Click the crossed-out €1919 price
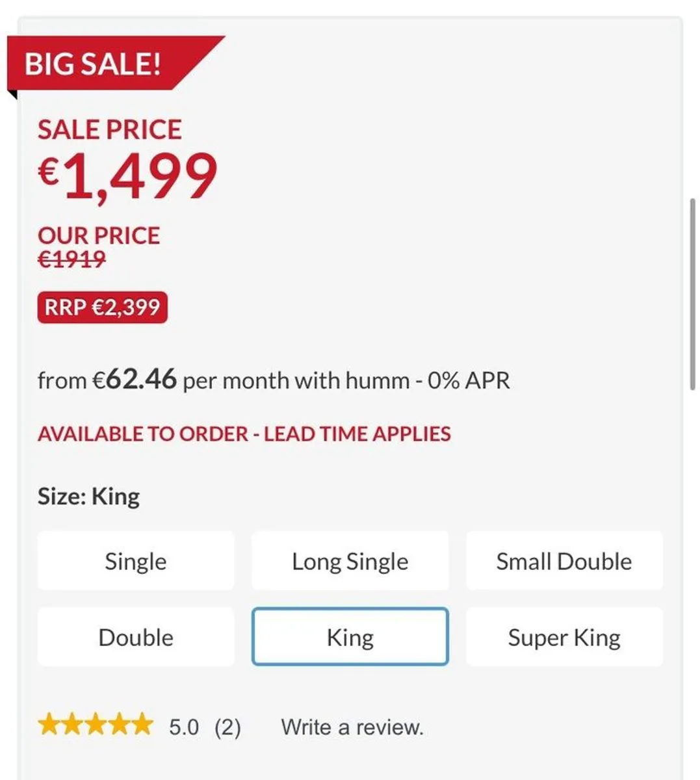The width and height of the screenshot is (700, 780). [x=71, y=259]
